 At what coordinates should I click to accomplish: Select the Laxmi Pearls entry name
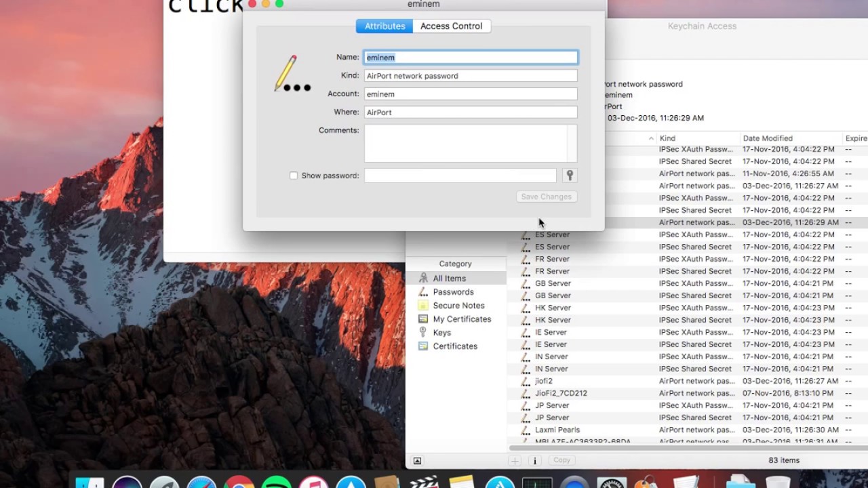pos(557,430)
